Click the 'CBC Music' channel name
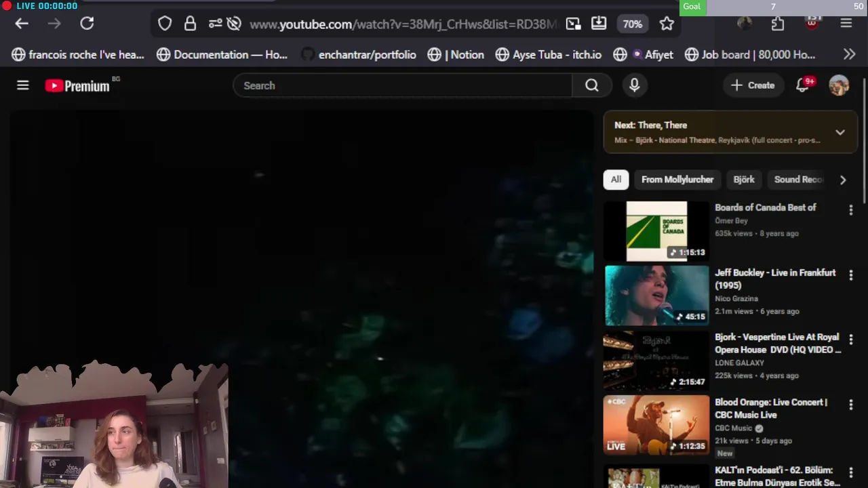 pos(734,428)
